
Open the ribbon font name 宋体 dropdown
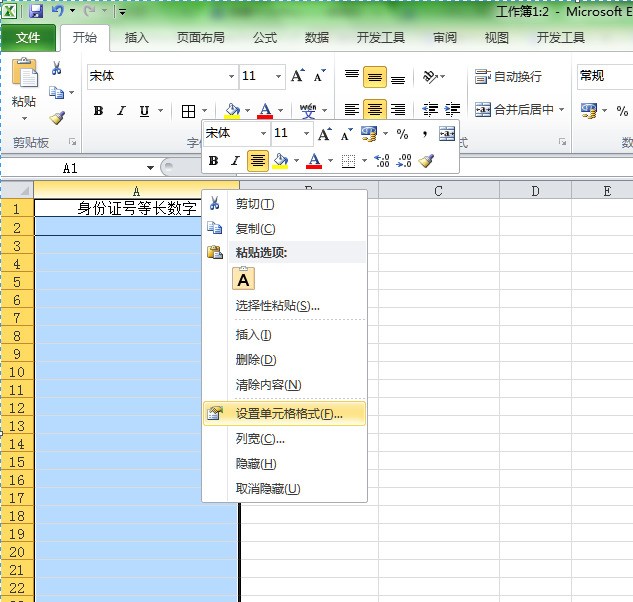(x=231, y=76)
